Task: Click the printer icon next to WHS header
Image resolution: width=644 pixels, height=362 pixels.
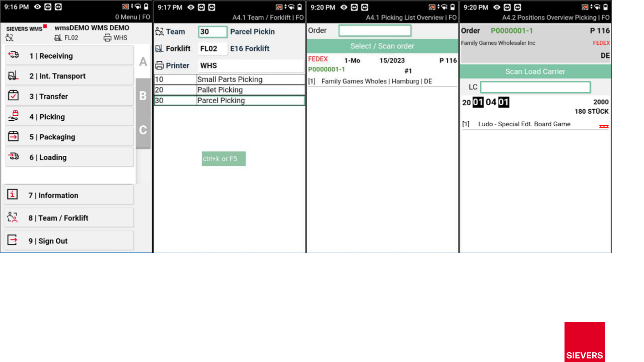Action: pos(107,38)
